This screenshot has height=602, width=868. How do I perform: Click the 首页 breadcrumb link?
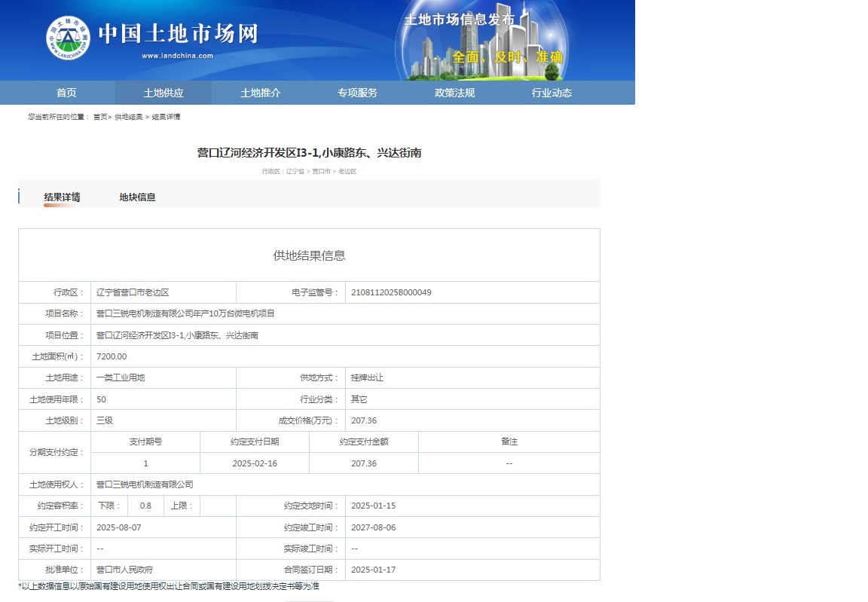pyautogui.click(x=100, y=117)
